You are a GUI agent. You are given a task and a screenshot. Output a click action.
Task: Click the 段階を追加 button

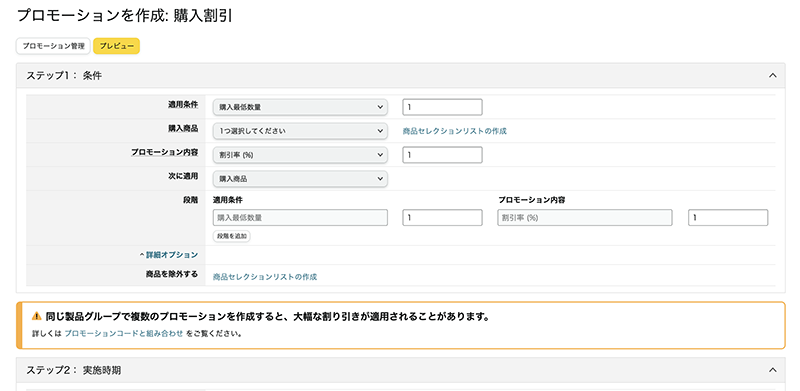tap(232, 236)
